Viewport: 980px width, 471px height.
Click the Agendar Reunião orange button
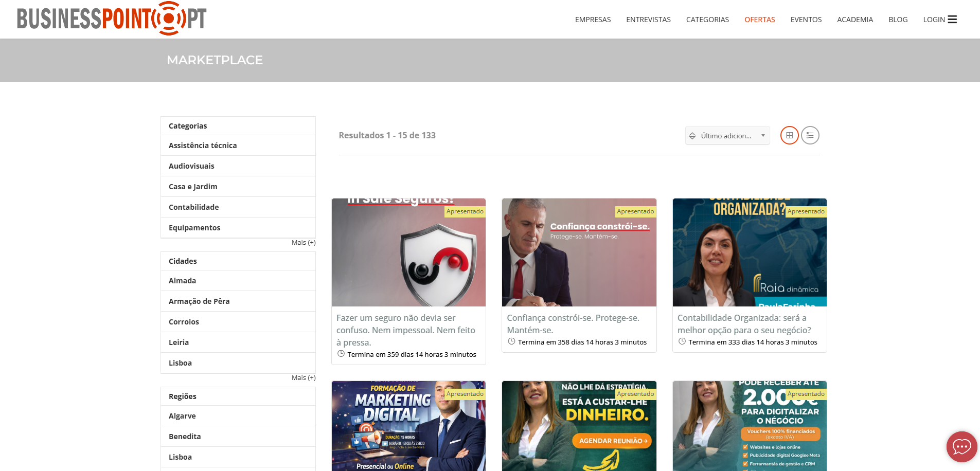click(612, 441)
